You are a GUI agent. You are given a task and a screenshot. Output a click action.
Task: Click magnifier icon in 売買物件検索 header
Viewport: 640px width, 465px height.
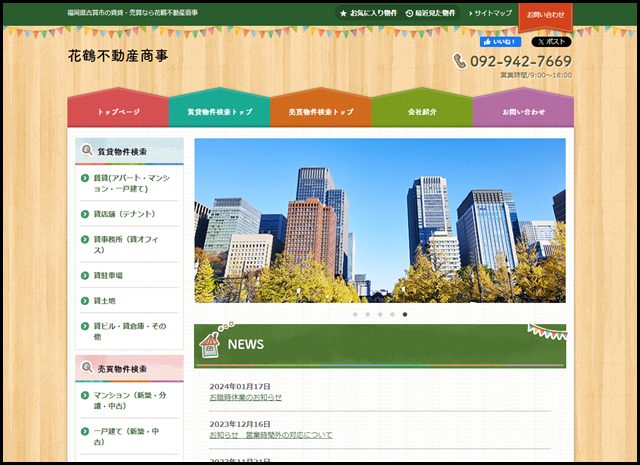[x=87, y=367]
